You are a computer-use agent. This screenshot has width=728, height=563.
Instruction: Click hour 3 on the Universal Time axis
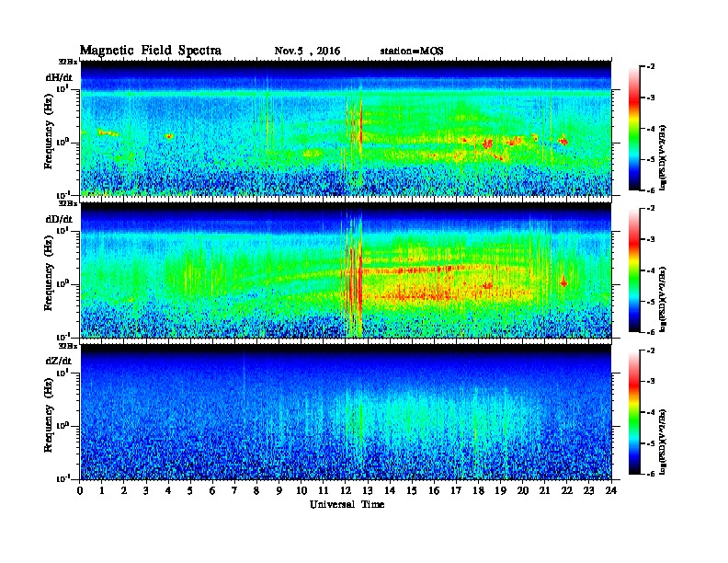(x=146, y=491)
